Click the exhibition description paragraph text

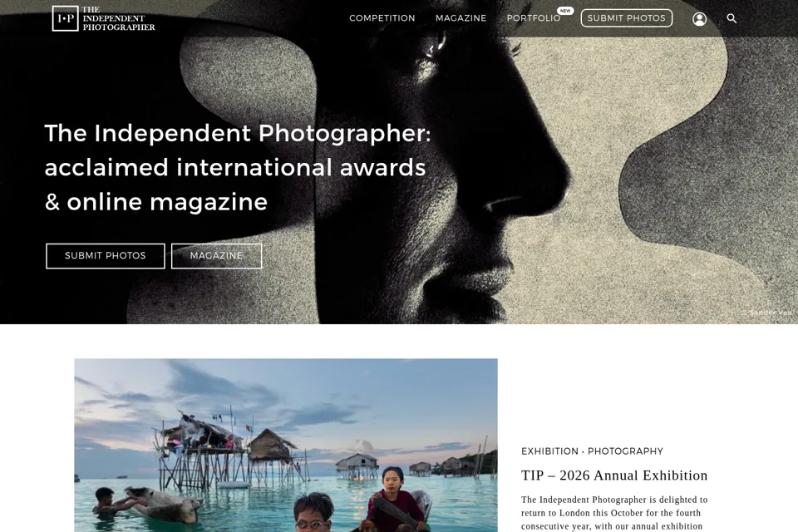point(614,513)
